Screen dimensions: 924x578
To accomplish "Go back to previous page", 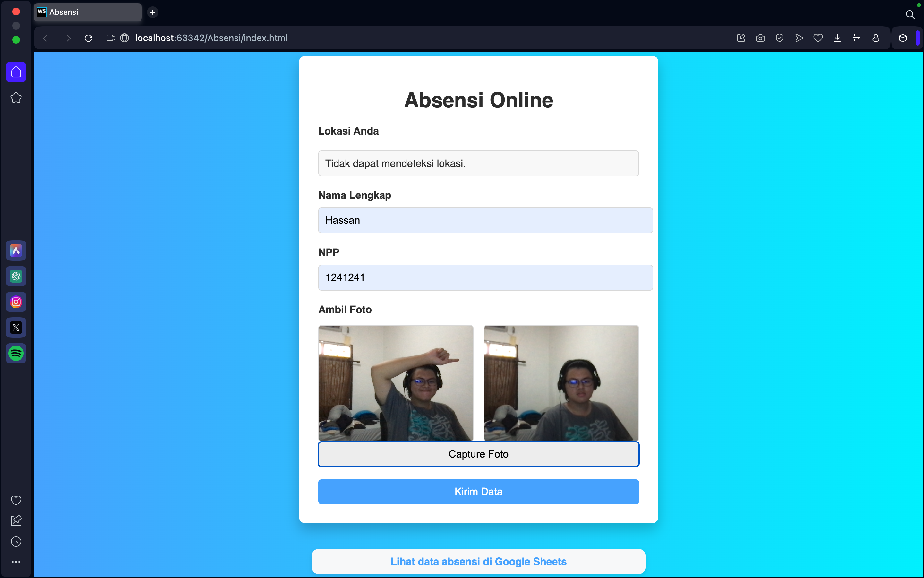I will pyautogui.click(x=45, y=38).
